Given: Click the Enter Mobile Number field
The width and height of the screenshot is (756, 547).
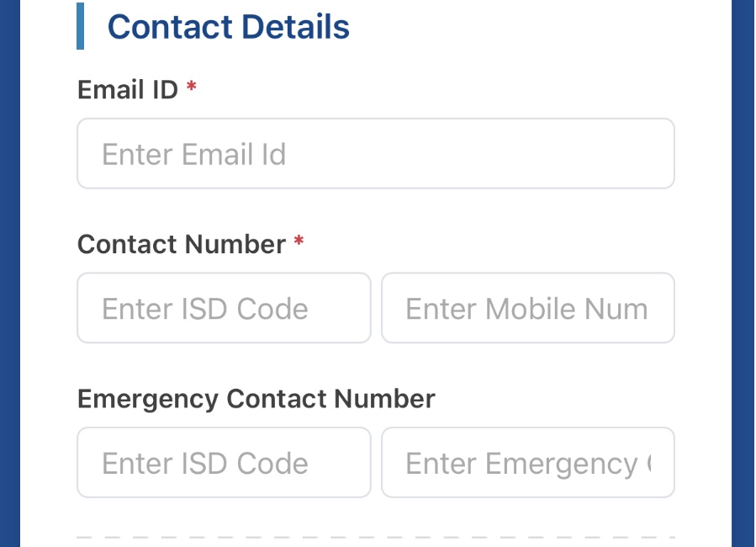Looking at the screenshot, I should point(527,308).
